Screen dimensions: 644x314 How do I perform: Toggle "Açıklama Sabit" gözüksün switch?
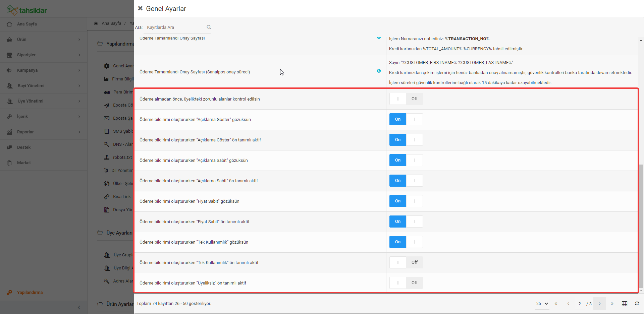pos(406,160)
